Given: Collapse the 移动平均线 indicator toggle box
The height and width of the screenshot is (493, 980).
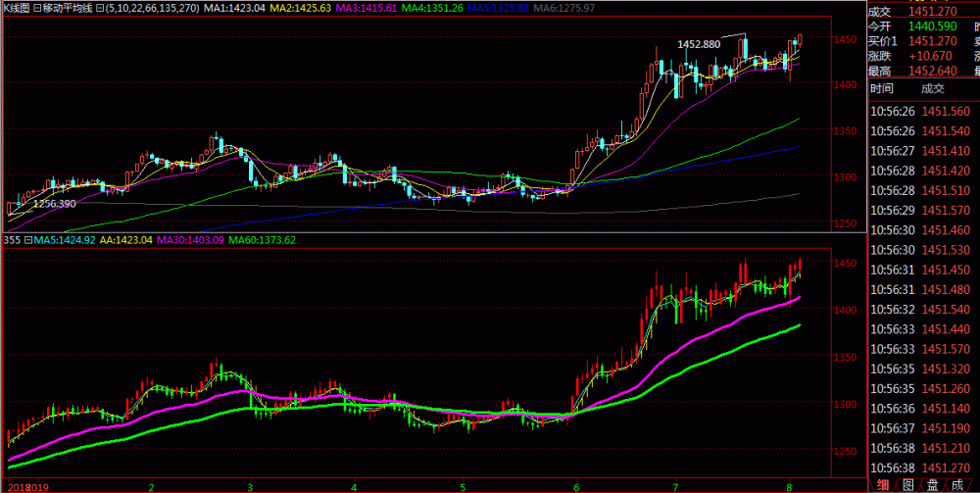Looking at the screenshot, I should coord(36,9).
